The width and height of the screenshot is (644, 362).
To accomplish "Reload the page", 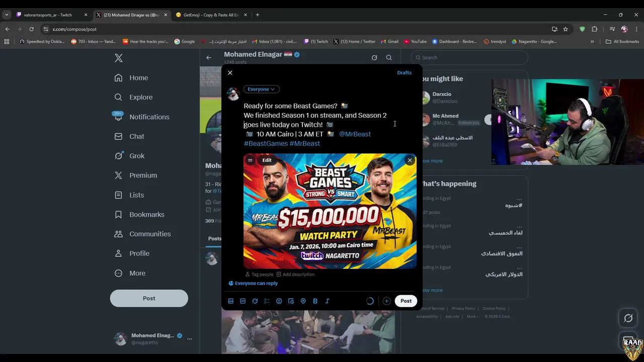I will click(31, 29).
